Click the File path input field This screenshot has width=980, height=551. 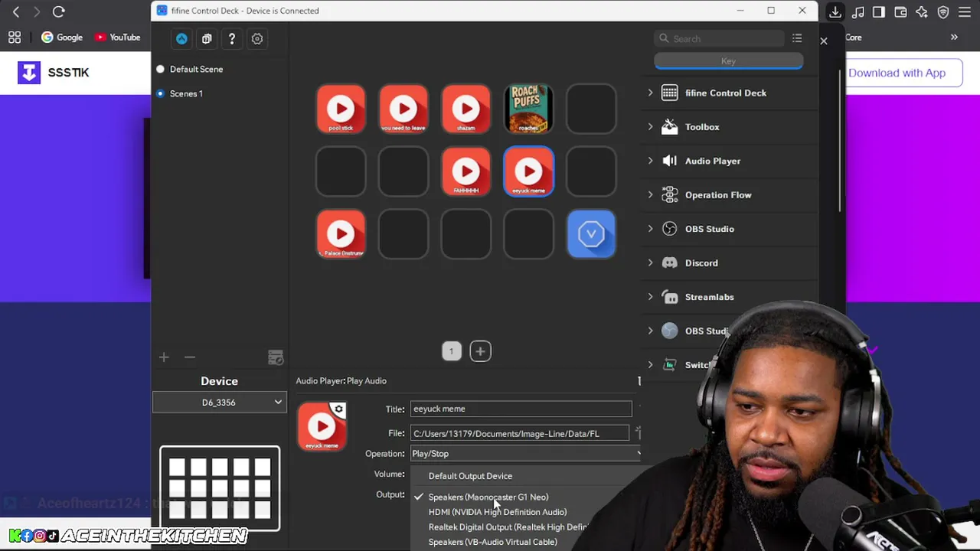click(x=520, y=433)
